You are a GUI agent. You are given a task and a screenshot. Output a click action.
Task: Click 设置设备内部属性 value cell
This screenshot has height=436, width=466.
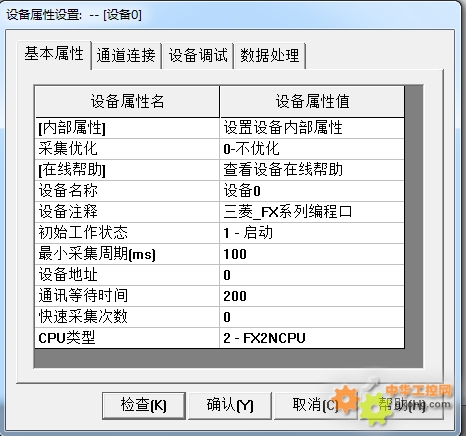[x=312, y=128]
